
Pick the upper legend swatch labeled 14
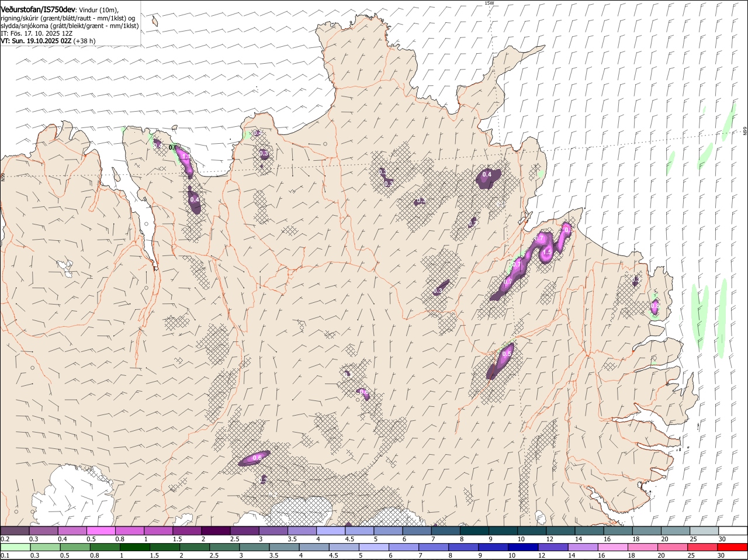588,530
